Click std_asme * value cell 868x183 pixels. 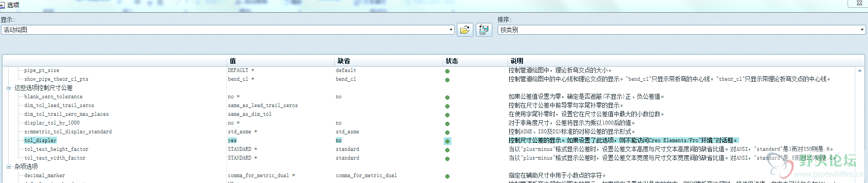[x=243, y=132]
